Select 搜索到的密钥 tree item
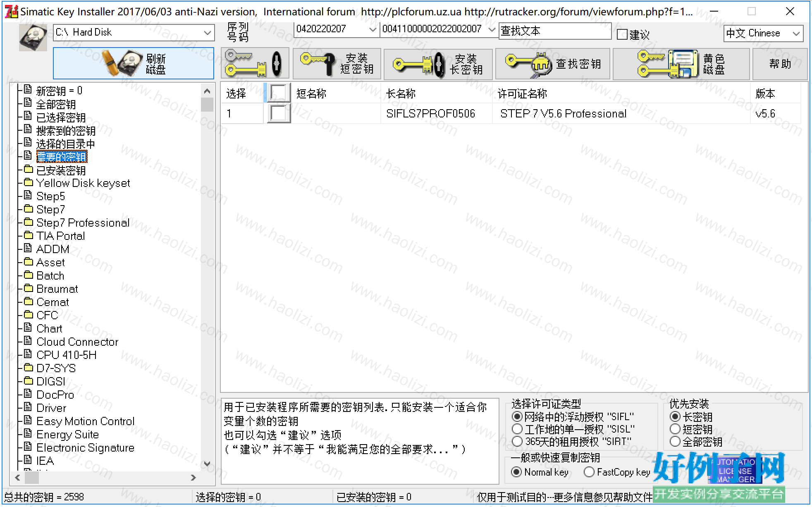Screen dimensions: 812x507 [x=66, y=130]
